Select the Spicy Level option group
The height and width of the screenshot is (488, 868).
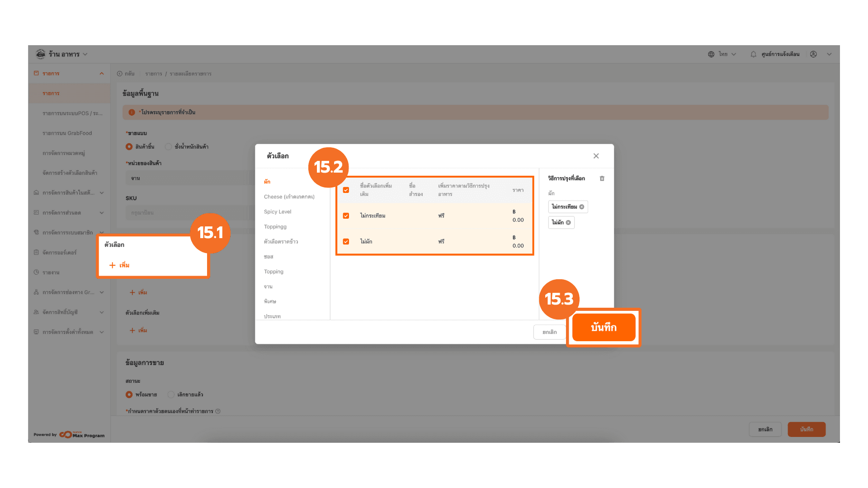[278, 212]
